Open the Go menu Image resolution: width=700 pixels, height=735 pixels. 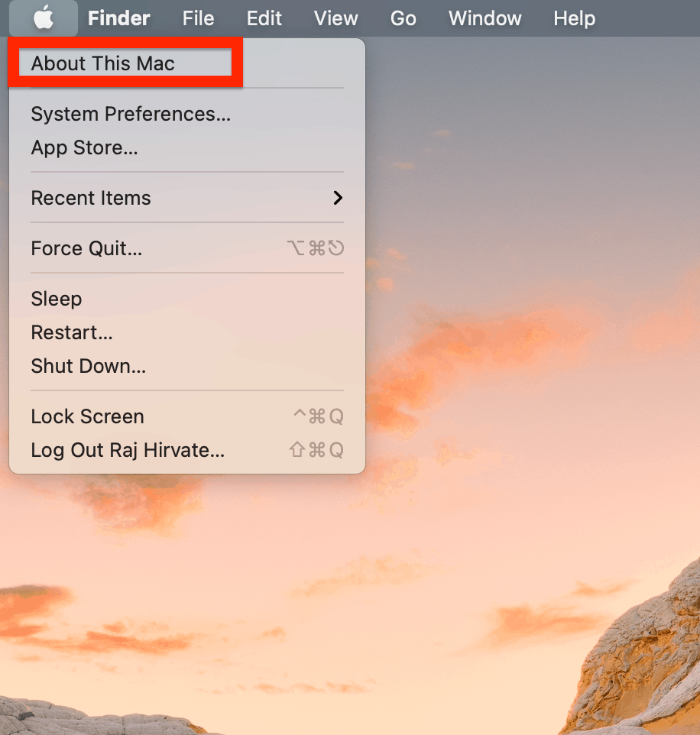pyautogui.click(x=403, y=18)
